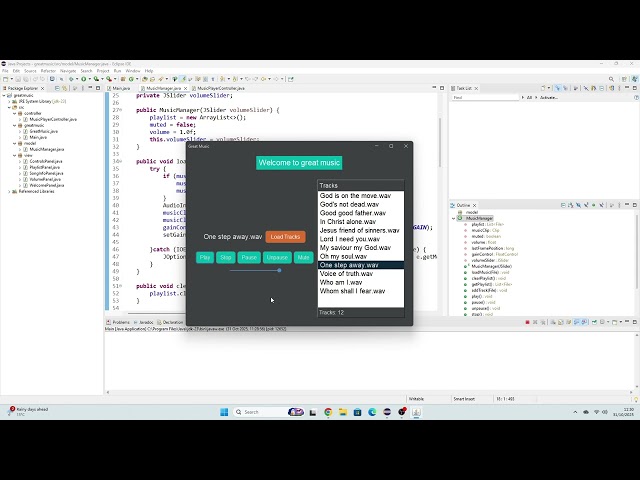
Task: Click Remove All Terminated Launches icon
Action: point(543,322)
